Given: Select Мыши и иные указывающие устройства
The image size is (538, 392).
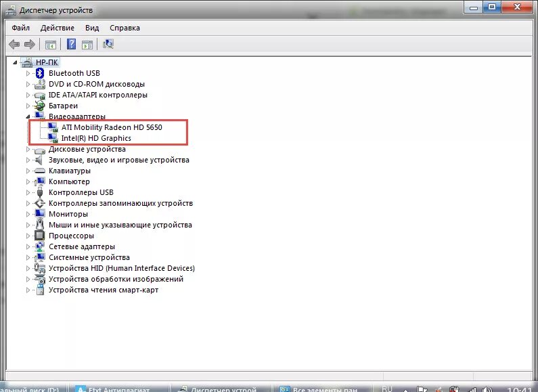Looking at the screenshot, I should click(120, 225).
